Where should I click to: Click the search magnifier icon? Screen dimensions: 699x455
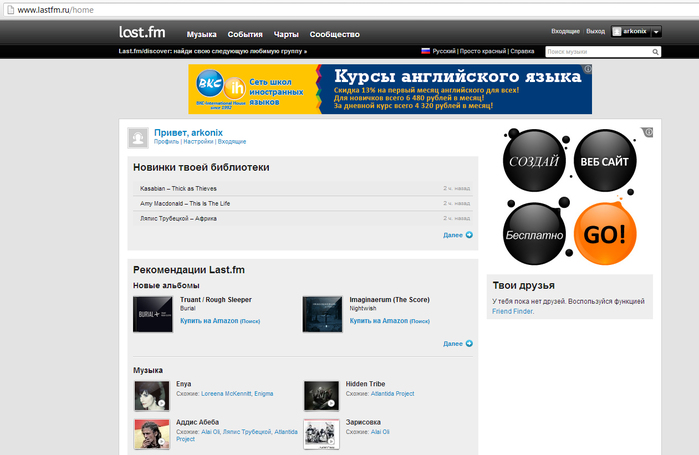(655, 52)
